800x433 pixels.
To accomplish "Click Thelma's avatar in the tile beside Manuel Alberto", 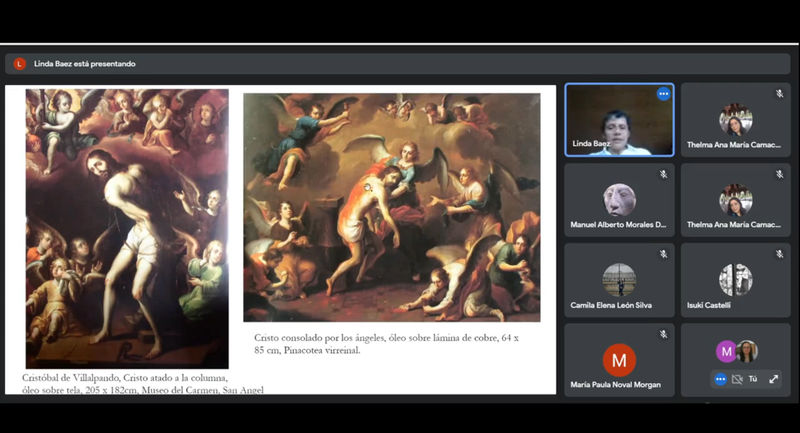I will (x=735, y=199).
